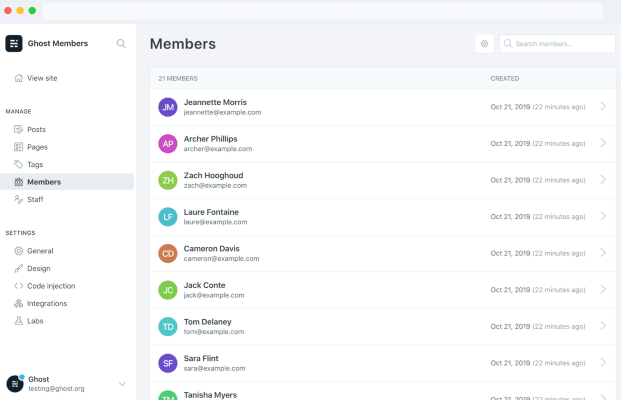Go to Tags in Manage menu
This screenshot has width=621, height=400.
[35, 164]
